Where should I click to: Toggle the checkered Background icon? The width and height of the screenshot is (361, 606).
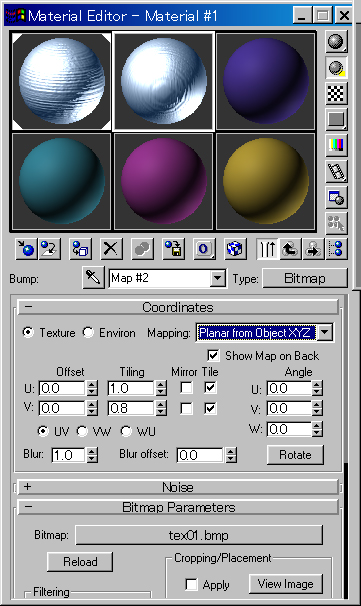pos(336,93)
